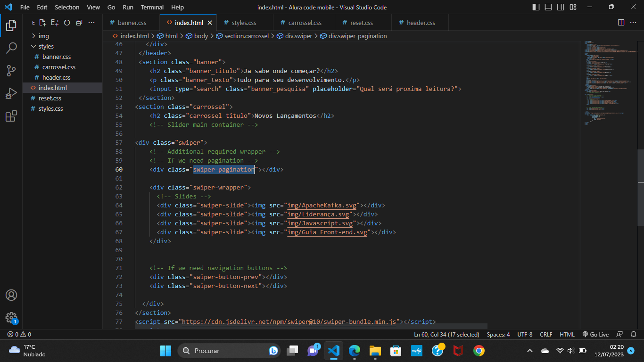This screenshot has width=644, height=362.
Task: Change encoding via UTF-8 indicator
Action: [x=525, y=334]
